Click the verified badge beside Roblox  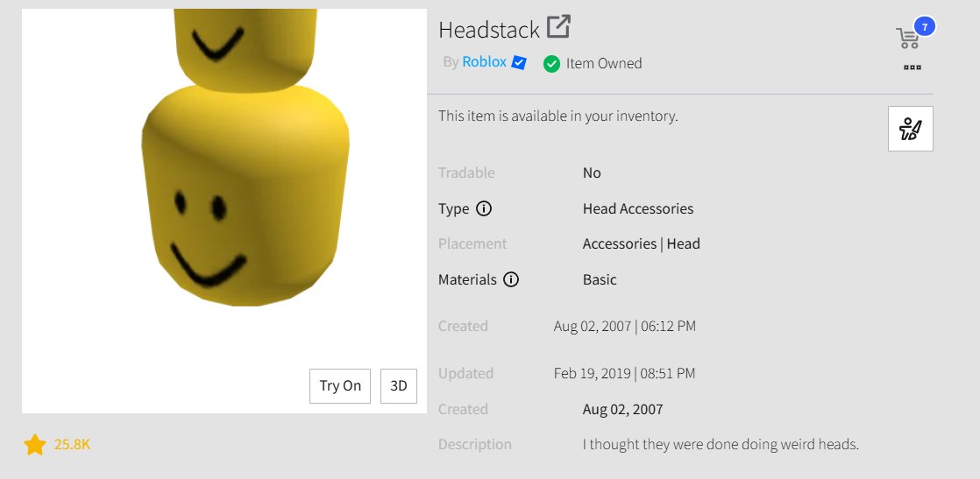pyautogui.click(x=519, y=62)
